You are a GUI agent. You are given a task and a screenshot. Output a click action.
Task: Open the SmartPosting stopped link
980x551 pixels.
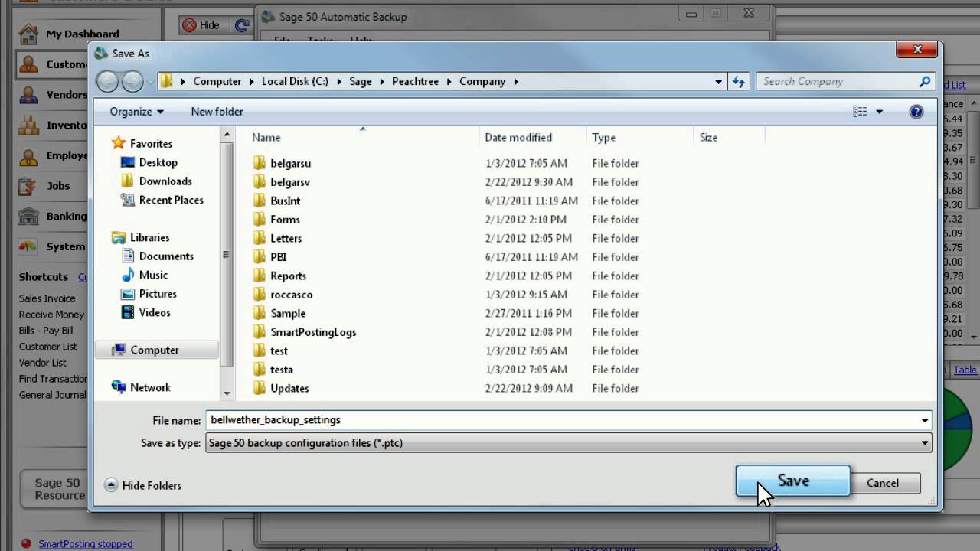point(86,544)
